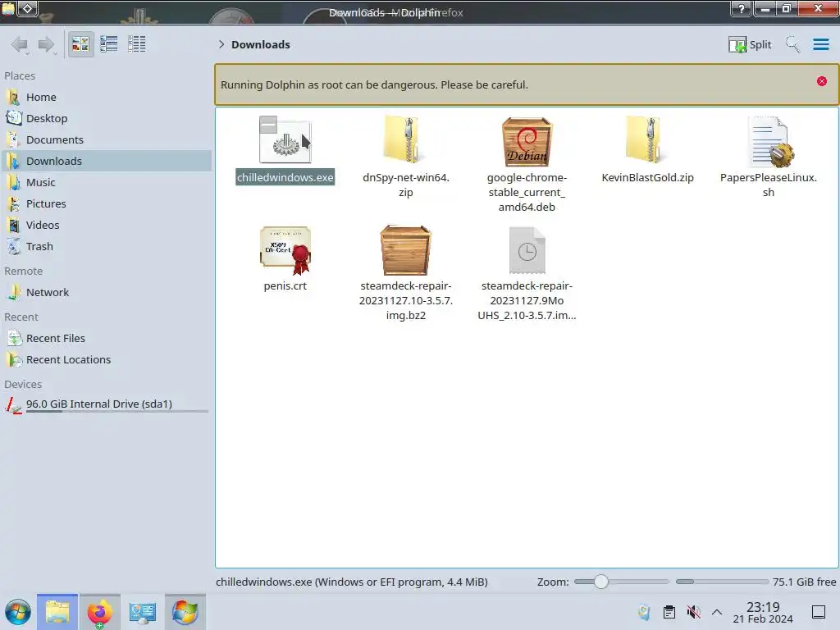The height and width of the screenshot is (630, 840).
Task: Open clipboard tray icon
Action: tap(669, 612)
